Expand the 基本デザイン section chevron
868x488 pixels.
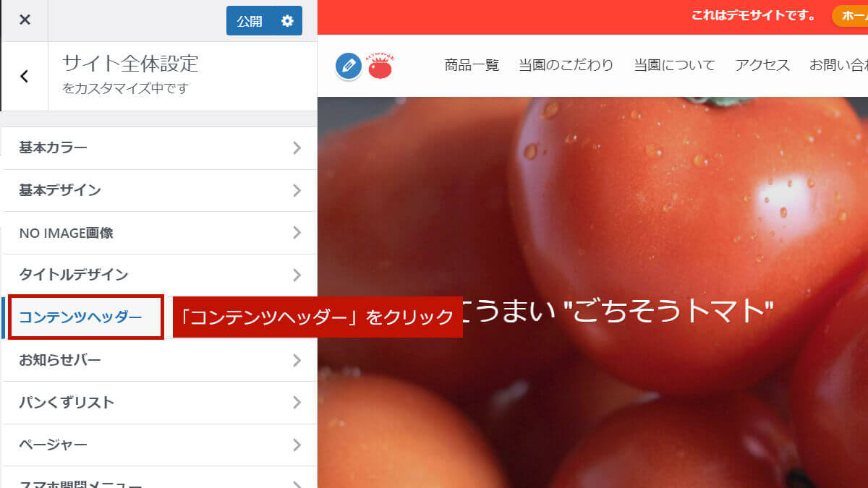(297, 191)
